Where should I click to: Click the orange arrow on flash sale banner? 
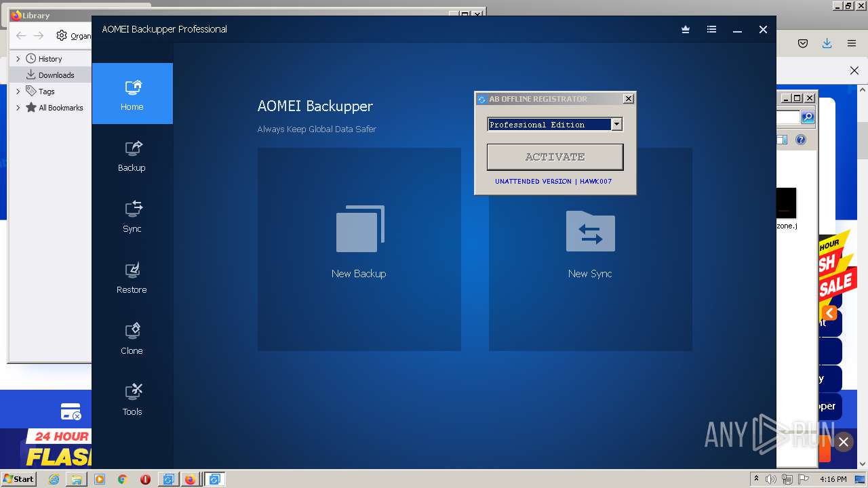tap(829, 313)
